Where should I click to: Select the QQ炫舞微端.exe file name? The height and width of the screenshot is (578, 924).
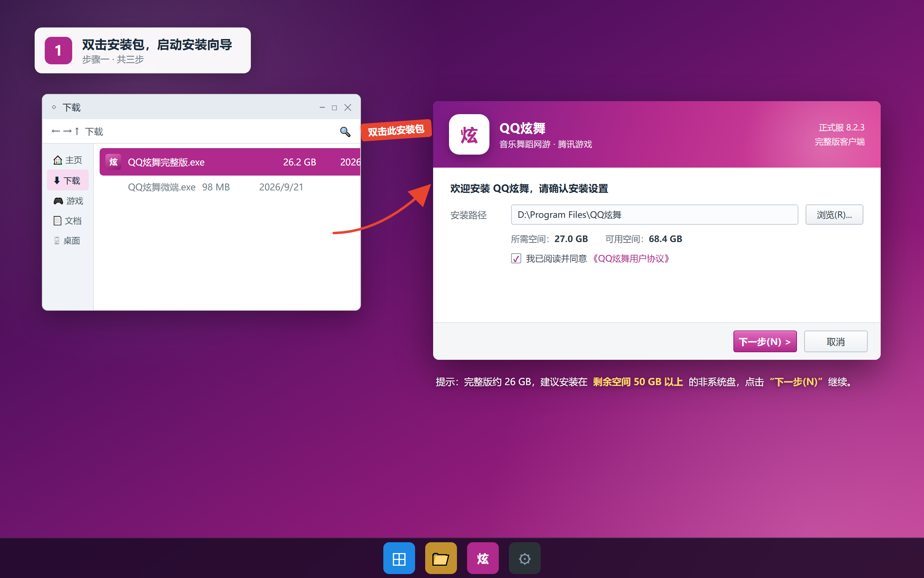pyautogui.click(x=161, y=187)
